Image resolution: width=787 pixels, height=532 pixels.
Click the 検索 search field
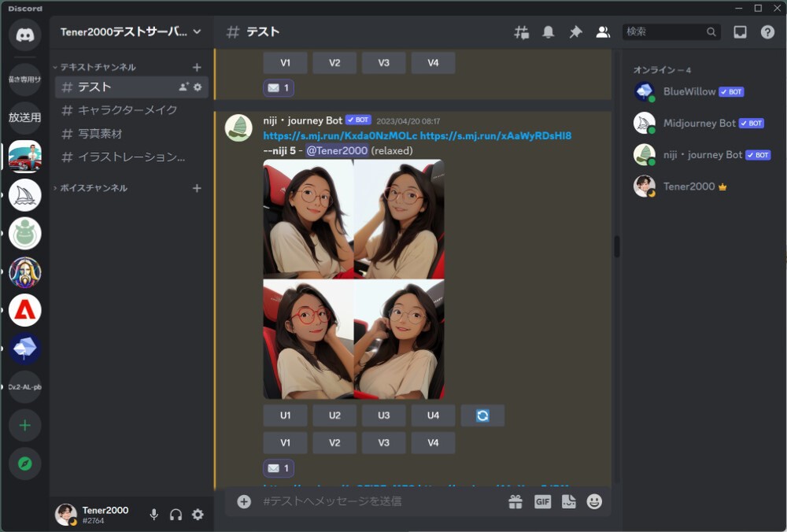click(664, 32)
